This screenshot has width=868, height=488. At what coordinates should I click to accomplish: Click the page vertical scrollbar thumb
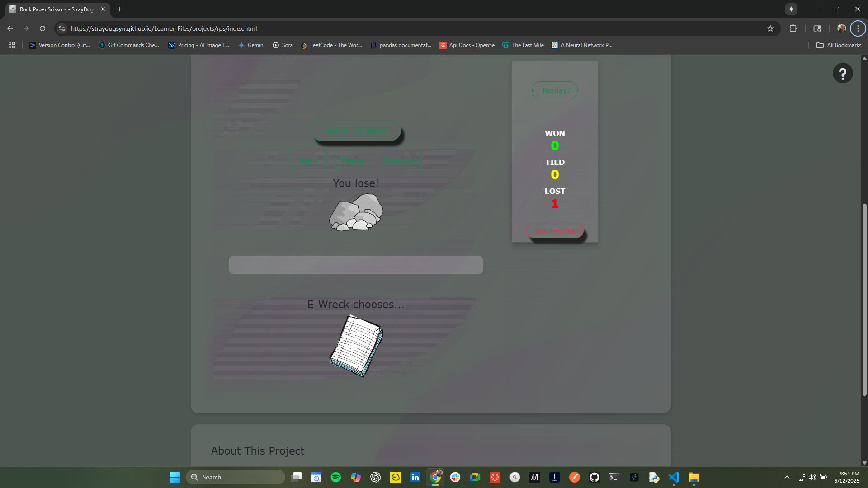[x=864, y=300]
